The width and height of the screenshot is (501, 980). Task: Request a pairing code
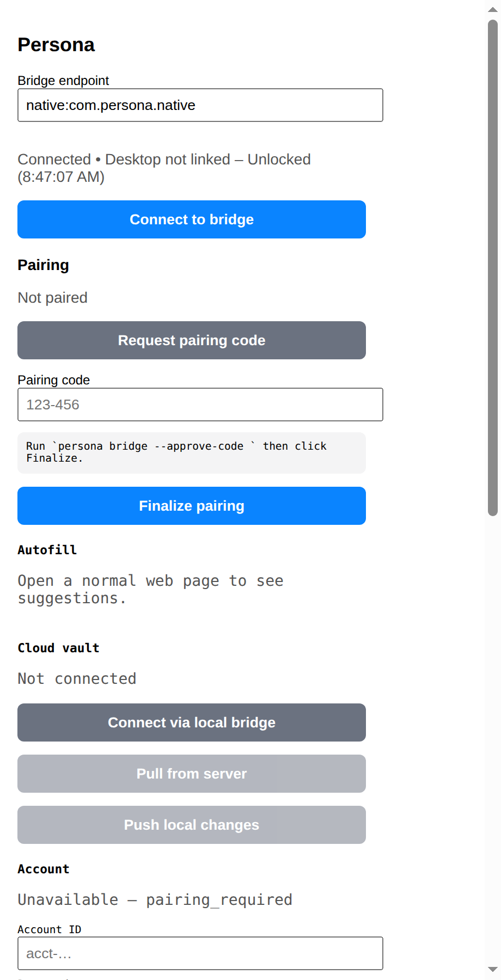click(x=192, y=340)
